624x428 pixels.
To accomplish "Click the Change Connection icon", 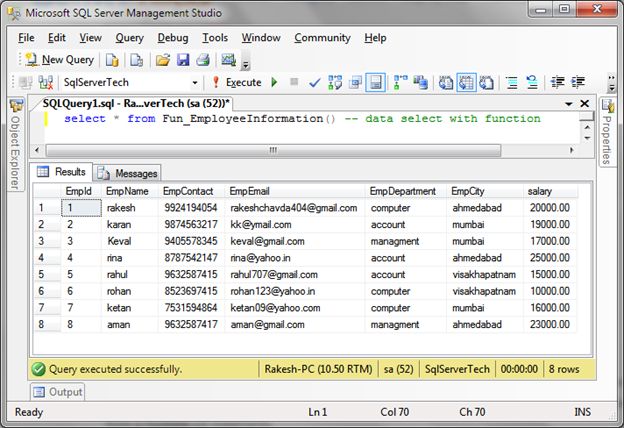I will 46,82.
